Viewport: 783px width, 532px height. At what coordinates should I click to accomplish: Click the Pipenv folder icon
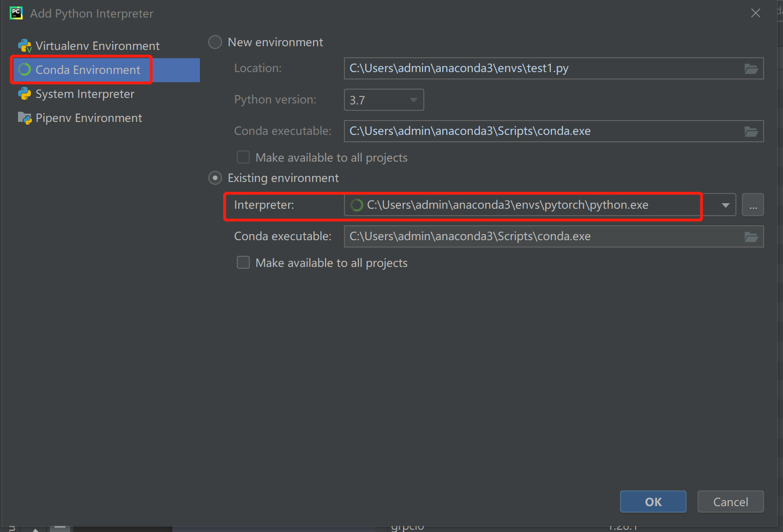(24, 118)
